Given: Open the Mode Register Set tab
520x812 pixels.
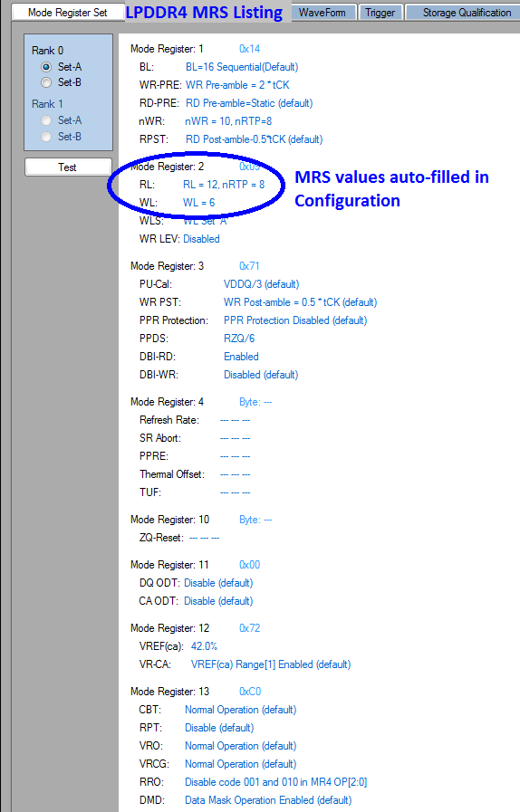Looking at the screenshot, I should (67, 13).
